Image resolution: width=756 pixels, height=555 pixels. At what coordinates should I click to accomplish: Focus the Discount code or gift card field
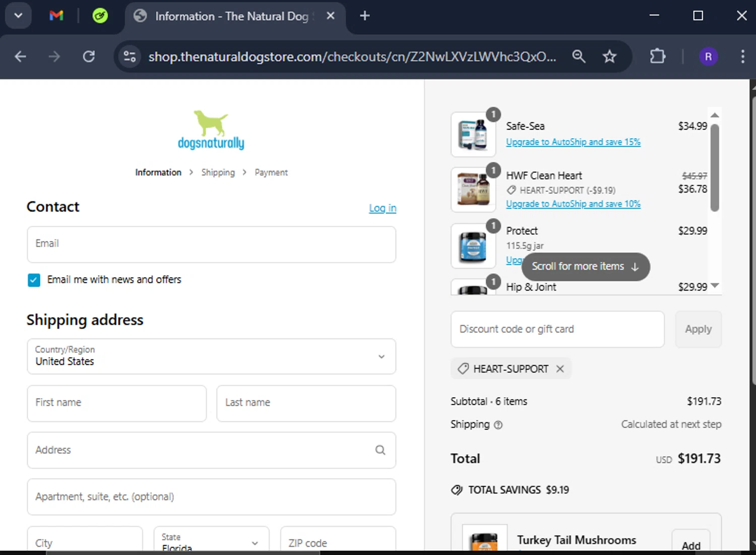coord(557,329)
